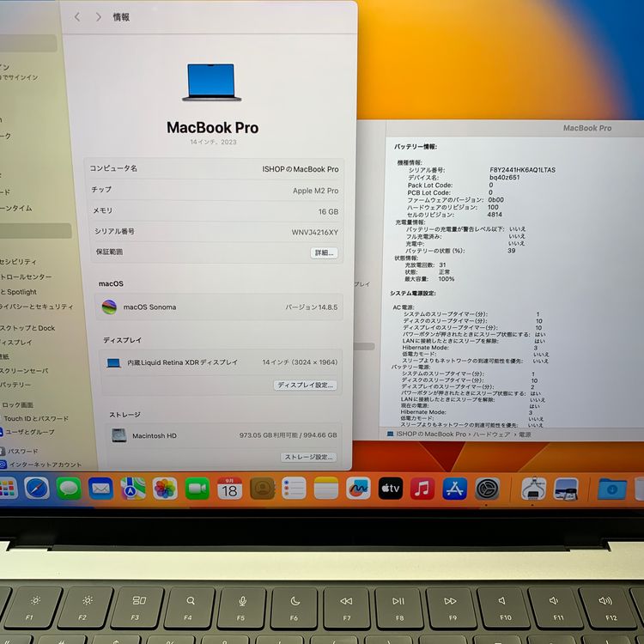Click the serial number WNVJ4216XY

coord(314,232)
